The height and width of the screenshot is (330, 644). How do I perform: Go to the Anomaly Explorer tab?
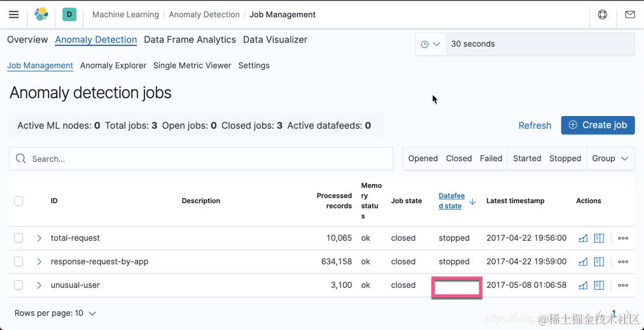(x=113, y=66)
